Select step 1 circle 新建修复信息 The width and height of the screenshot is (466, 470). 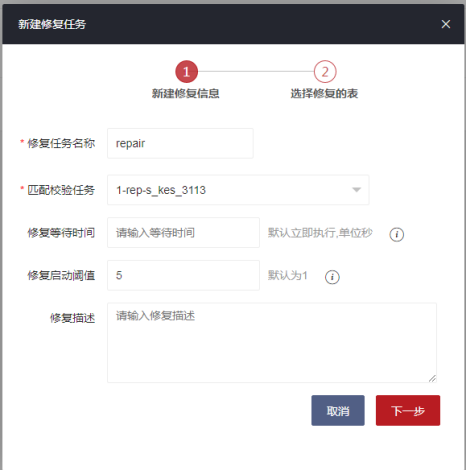(186, 72)
